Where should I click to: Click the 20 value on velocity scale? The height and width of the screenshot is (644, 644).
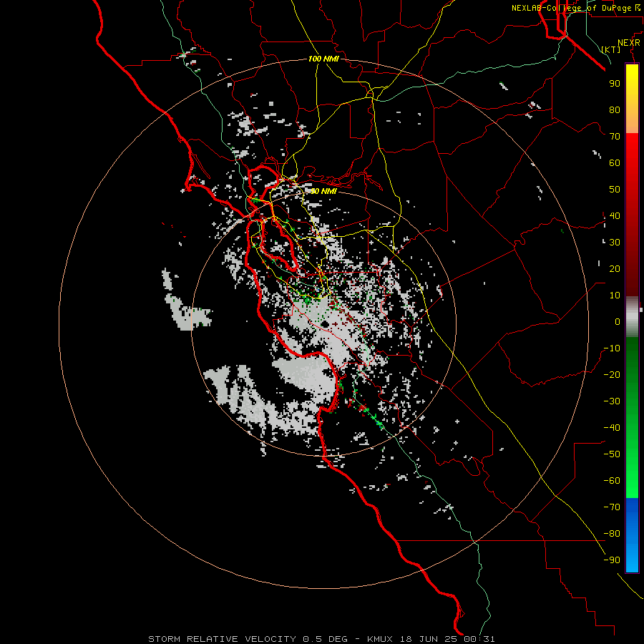point(615,268)
